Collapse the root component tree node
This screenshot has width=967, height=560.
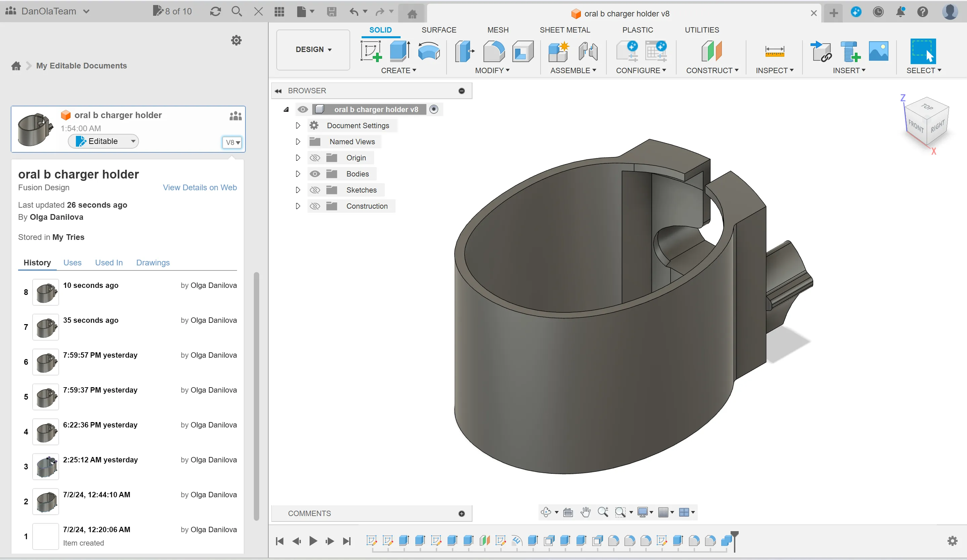(286, 110)
